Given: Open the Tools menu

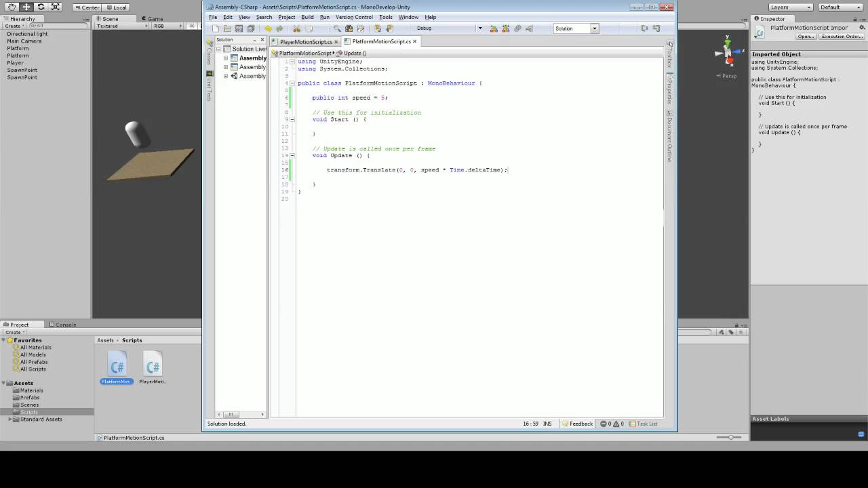Looking at the screenshot, I should 386,17.
